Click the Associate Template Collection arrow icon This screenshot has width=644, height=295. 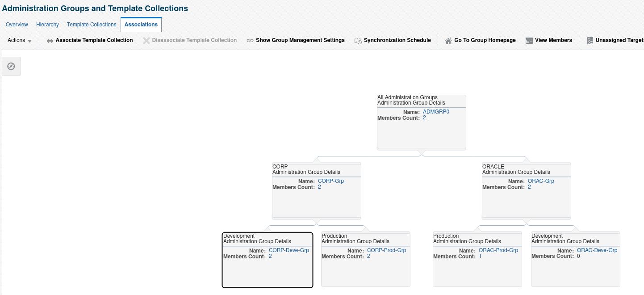tap(49, 40)
